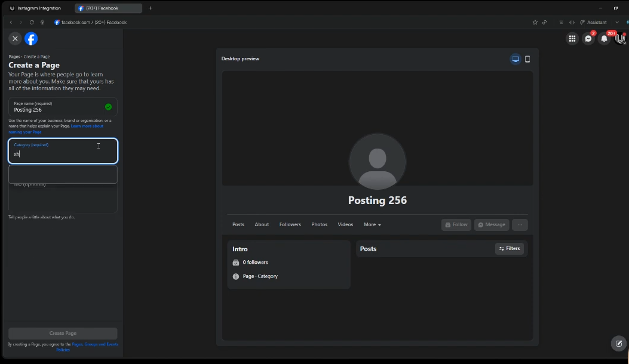This screenshot has height=364, width=629.
Task: Click the profile picture placeholder
Action: coord(378,162)
